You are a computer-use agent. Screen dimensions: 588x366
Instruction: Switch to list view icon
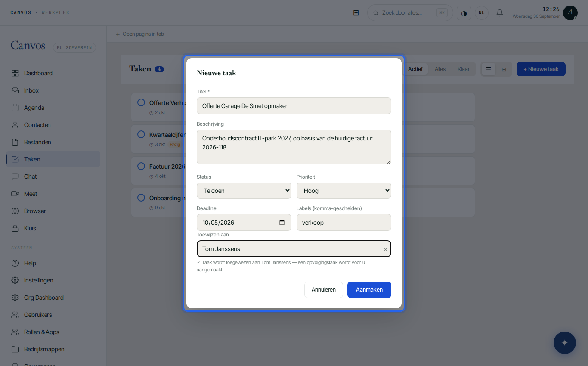489,69
